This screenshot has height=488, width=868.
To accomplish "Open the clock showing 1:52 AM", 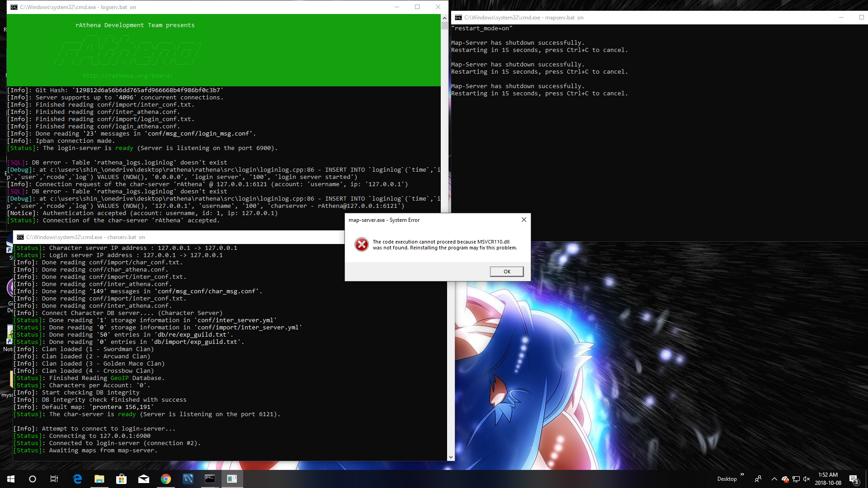I will pos(828,479).
